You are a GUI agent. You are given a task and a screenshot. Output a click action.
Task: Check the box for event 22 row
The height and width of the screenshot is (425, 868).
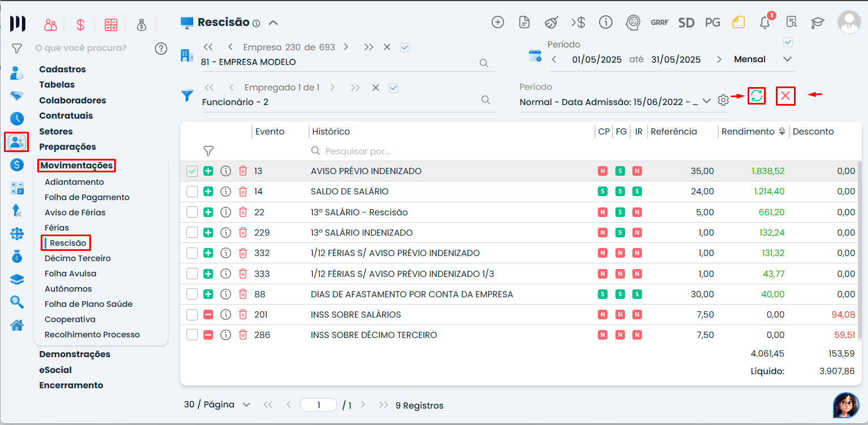(x=192, y=212)
